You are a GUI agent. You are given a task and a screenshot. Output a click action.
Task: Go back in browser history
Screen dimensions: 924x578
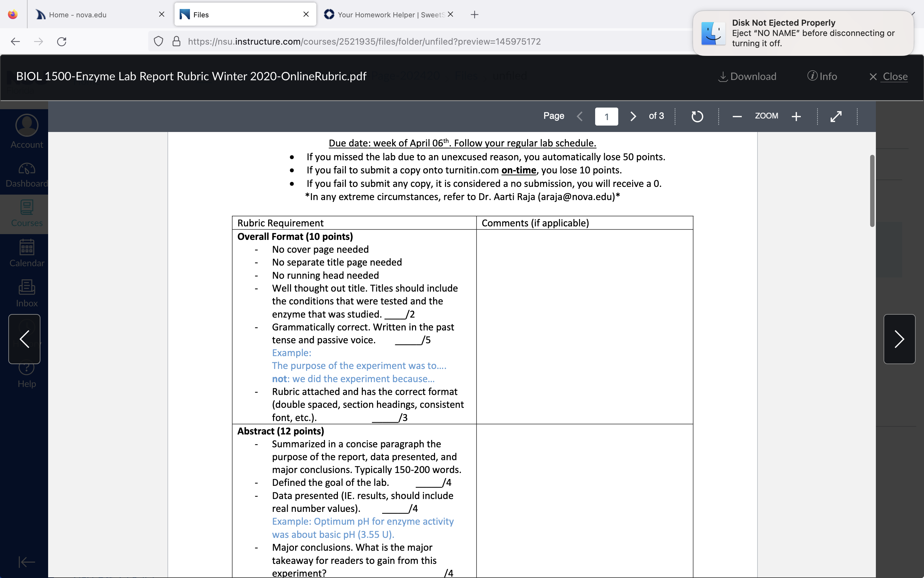coord(15,41)
